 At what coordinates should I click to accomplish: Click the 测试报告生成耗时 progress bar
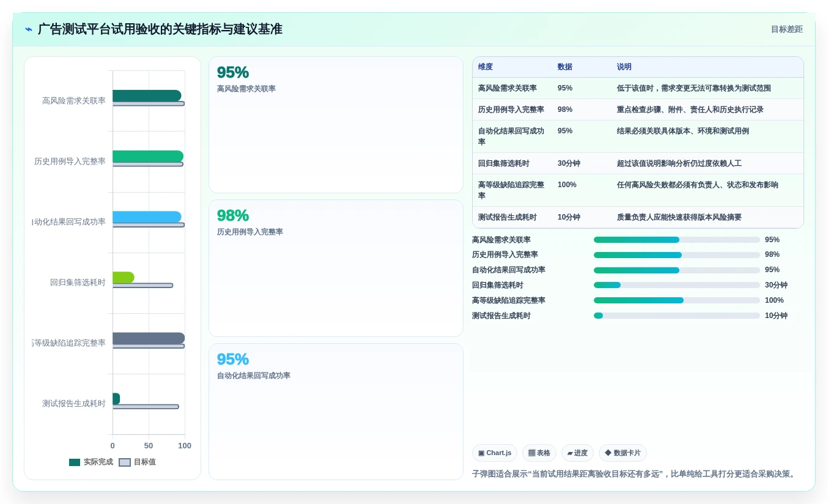pos(677,316)
